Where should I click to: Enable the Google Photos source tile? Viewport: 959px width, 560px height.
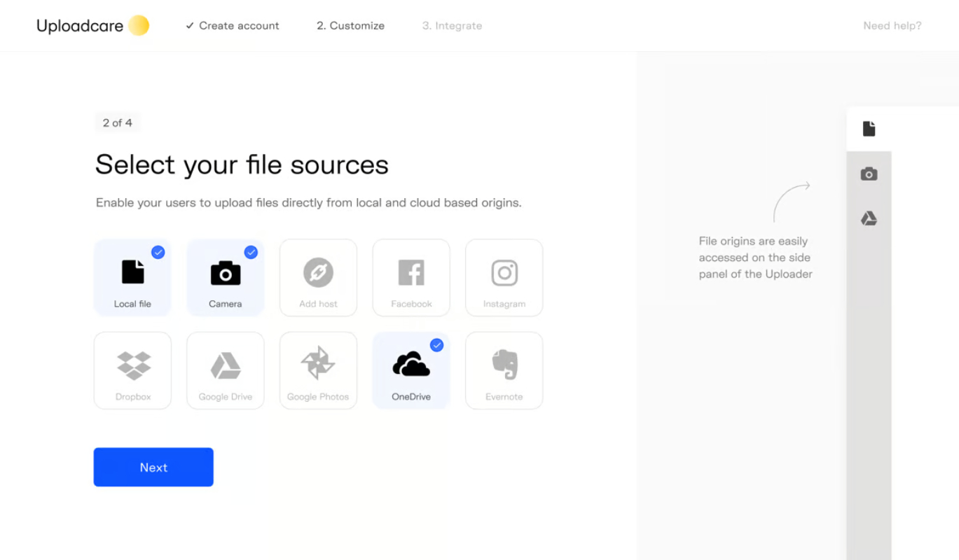click(x=318, y=370)
